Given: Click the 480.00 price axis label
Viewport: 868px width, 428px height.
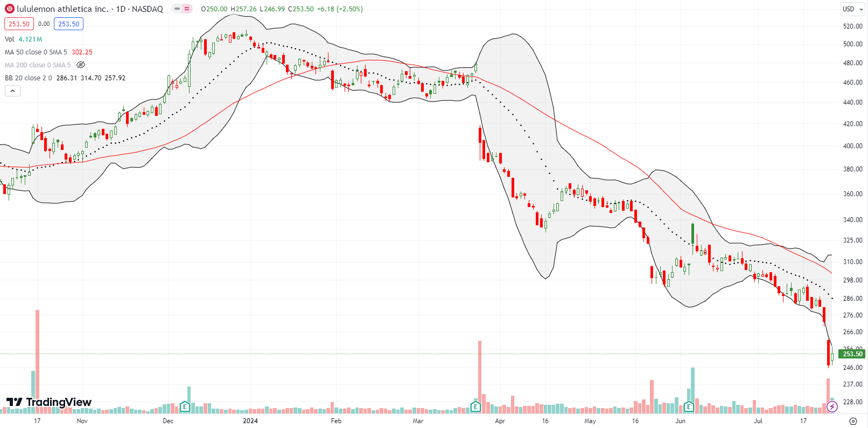Looking at the screenshot, I should click(x=852, y=63).
